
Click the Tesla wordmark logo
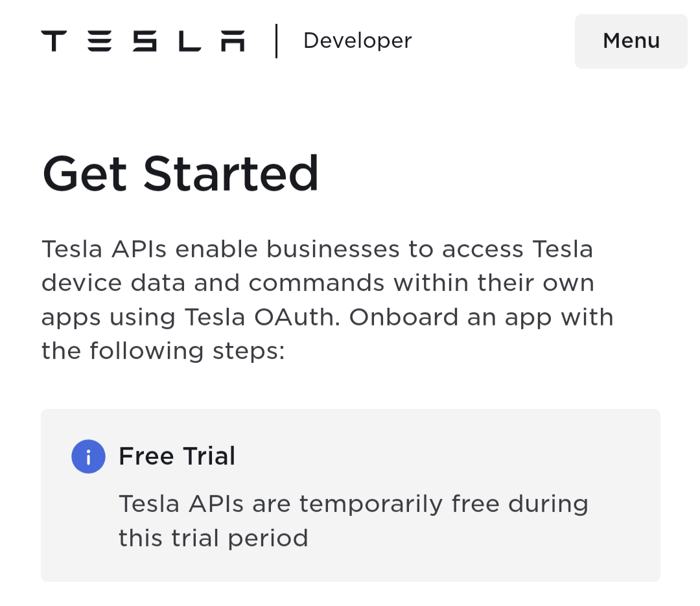tap(143, 41)
